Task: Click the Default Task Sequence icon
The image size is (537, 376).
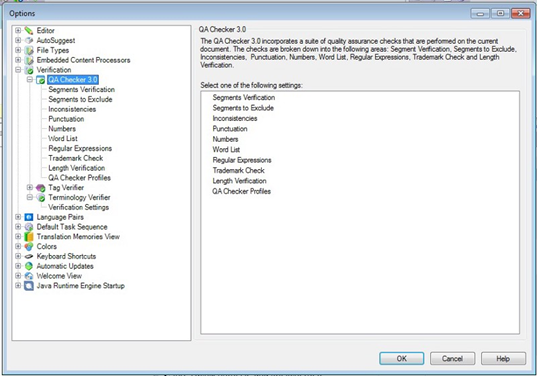Action: coord(29,227)
